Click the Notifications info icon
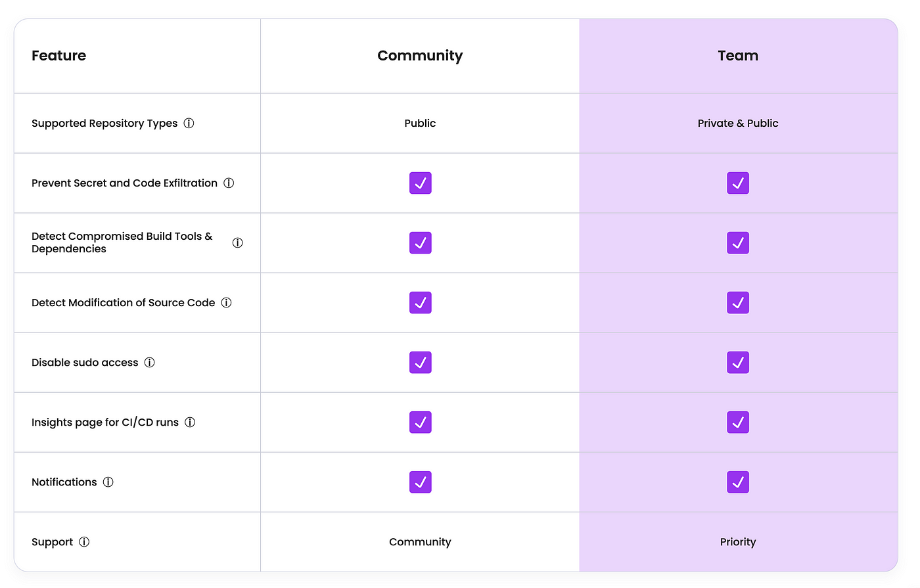The image size is (920, 588). [108, 482]
